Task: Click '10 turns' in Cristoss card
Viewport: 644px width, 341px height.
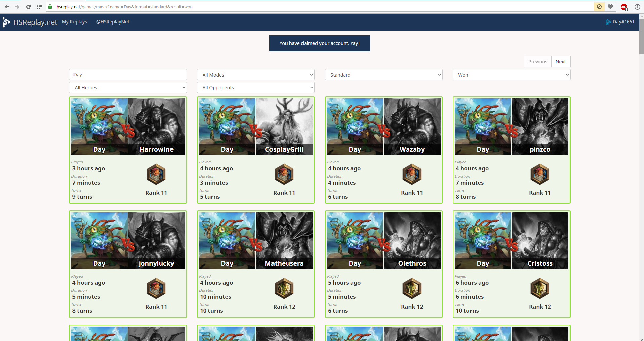Action: (x=467, y=311)
